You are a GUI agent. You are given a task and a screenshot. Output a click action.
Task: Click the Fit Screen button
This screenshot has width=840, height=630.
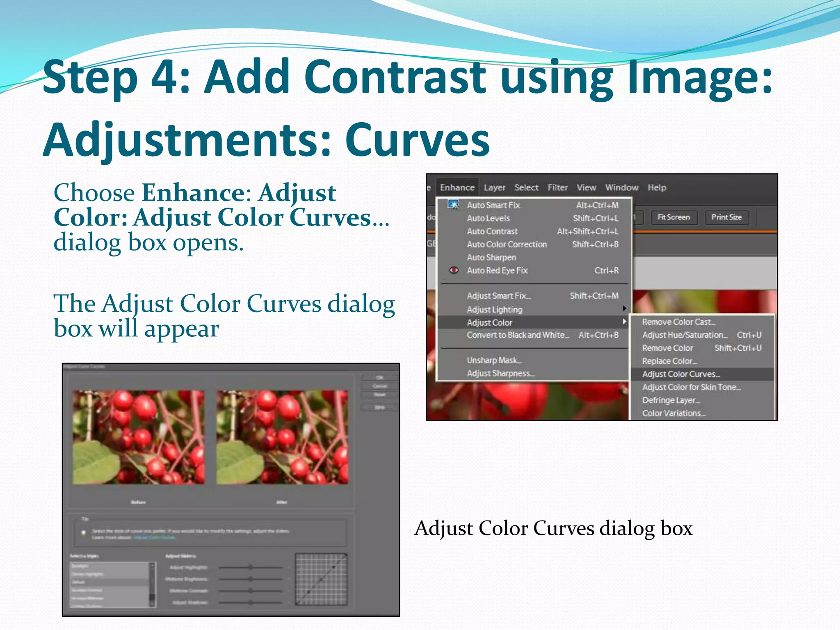point(674,217)
